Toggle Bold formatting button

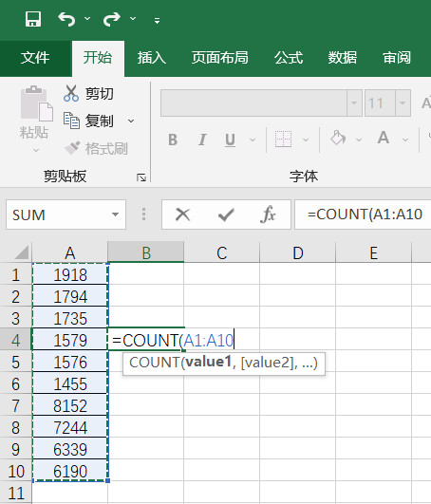pyautogui.click(x=173, y=140)
